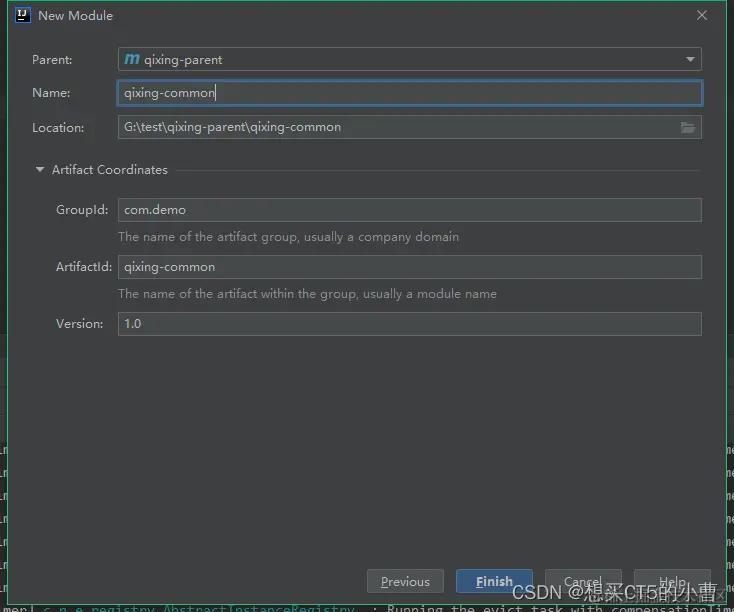
Task: Click the 'Version:' label
Action: 80,324
